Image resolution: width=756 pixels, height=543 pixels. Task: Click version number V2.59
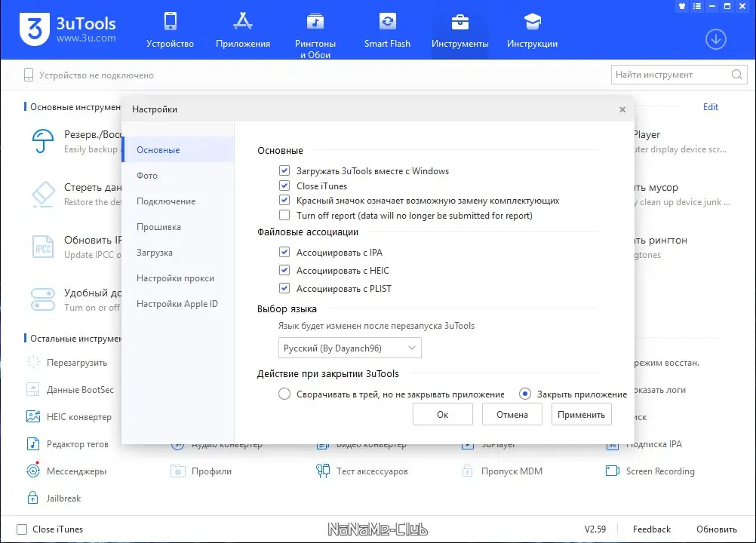click(595, 529)
